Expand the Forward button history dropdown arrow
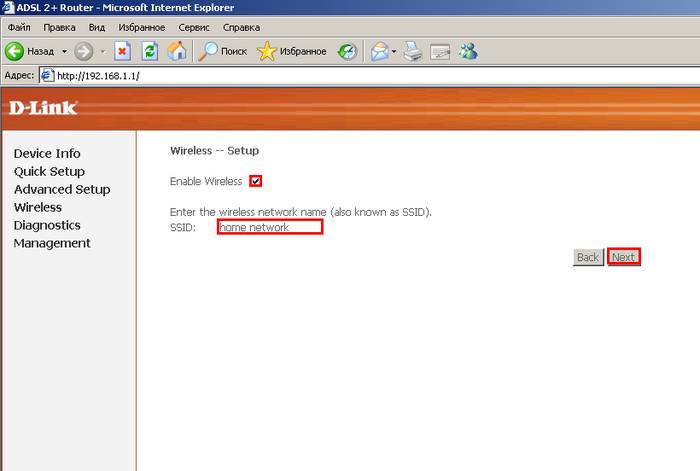This screenshot has width=700, height=471. [102, 50]
